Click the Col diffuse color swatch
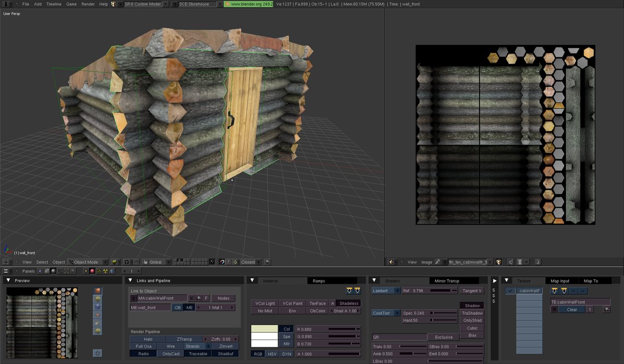 point(265,329)
